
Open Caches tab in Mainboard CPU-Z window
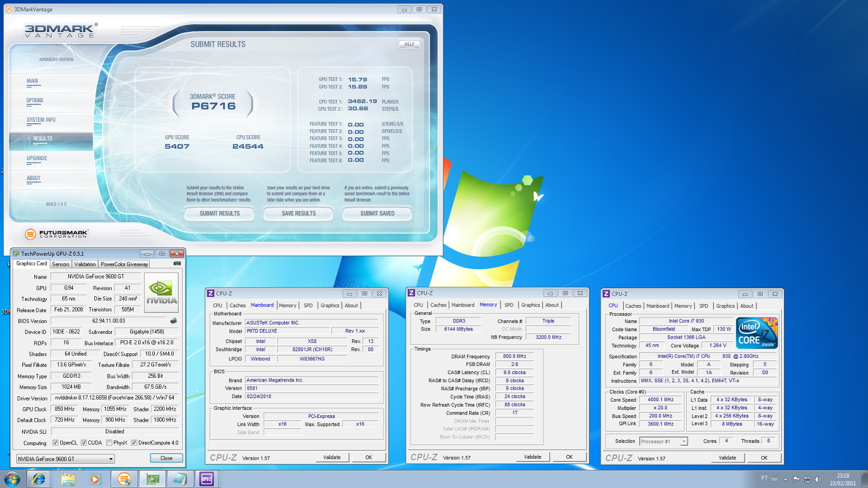[238, 306]
